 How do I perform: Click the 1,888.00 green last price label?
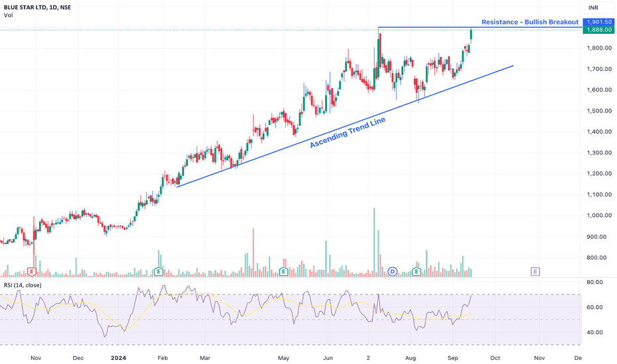(598, 30)
